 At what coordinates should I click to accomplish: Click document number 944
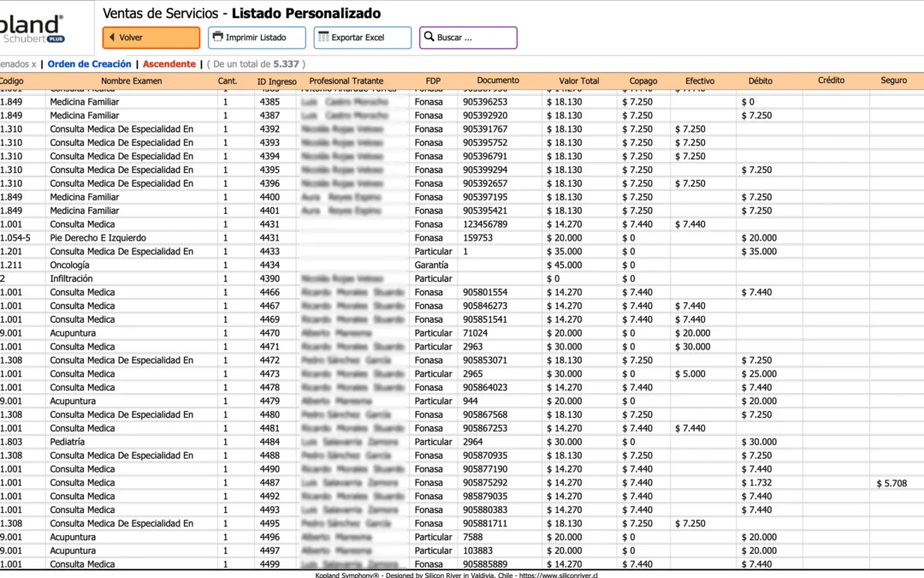tap(471, 401)
